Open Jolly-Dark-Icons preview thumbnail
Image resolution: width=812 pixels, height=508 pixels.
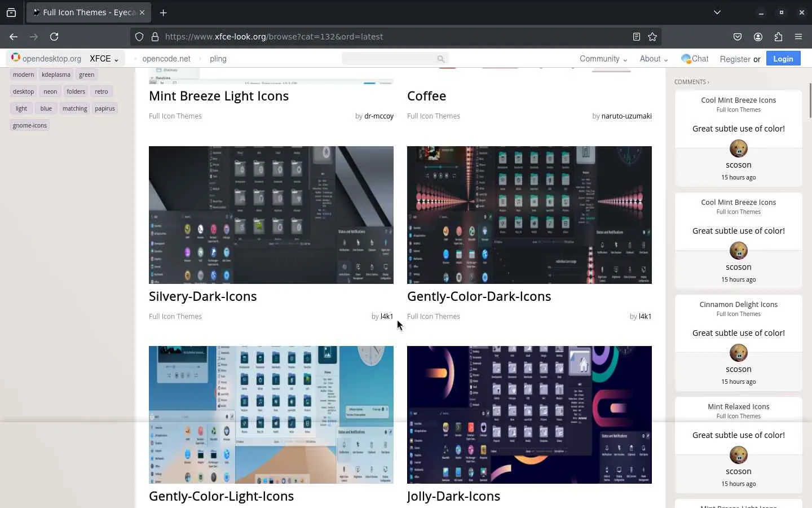(529, 415)
